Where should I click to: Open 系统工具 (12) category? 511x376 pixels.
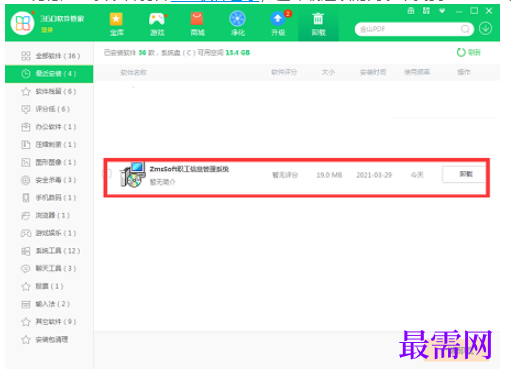click(x=49, y=251)
